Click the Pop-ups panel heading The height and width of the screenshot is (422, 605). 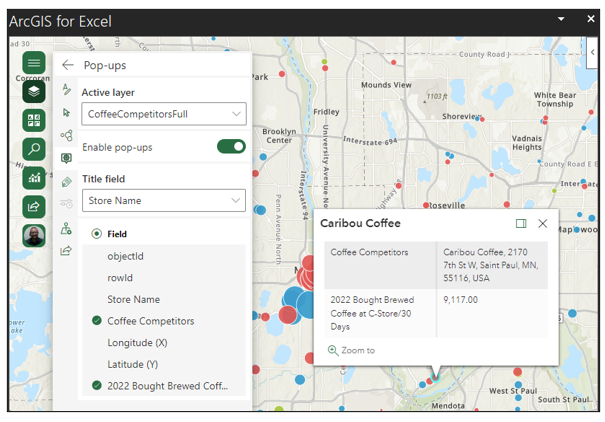point(105,65)
